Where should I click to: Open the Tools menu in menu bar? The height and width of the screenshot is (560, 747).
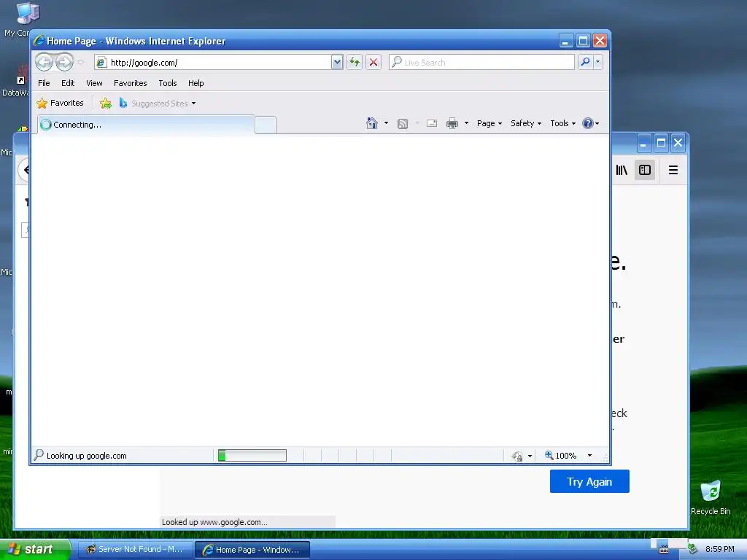(x=168, y=83)
